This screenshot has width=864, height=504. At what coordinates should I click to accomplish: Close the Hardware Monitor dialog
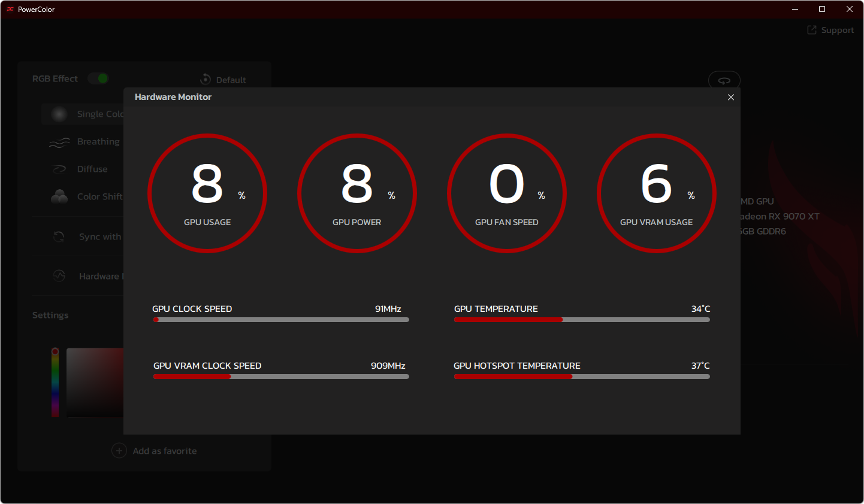pos(730,97)
